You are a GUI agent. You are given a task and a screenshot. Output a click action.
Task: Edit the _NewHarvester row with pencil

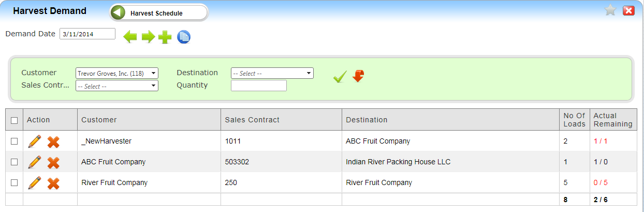click(34, 141)
